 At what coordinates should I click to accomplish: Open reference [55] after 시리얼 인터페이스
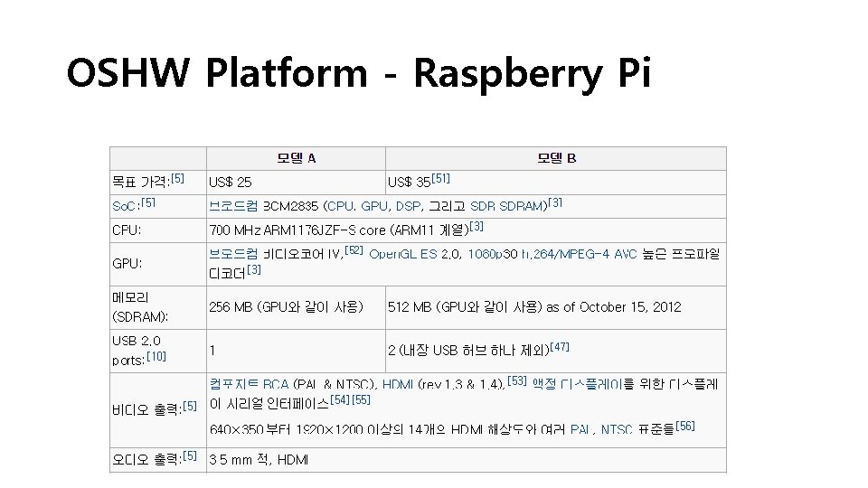click(x=361, y=399)
